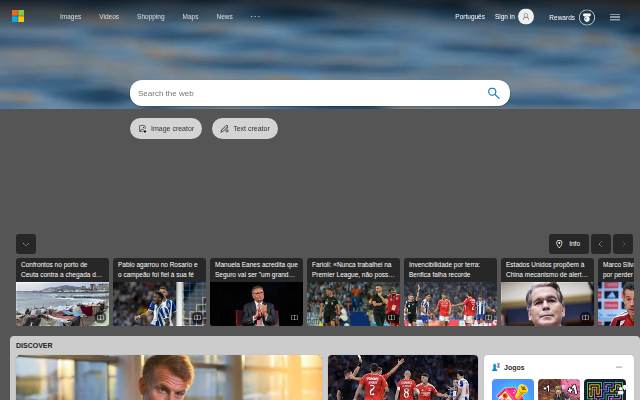Open the Manuela Eanes acredita story
The image size is (640, 400).
point(256,292)
